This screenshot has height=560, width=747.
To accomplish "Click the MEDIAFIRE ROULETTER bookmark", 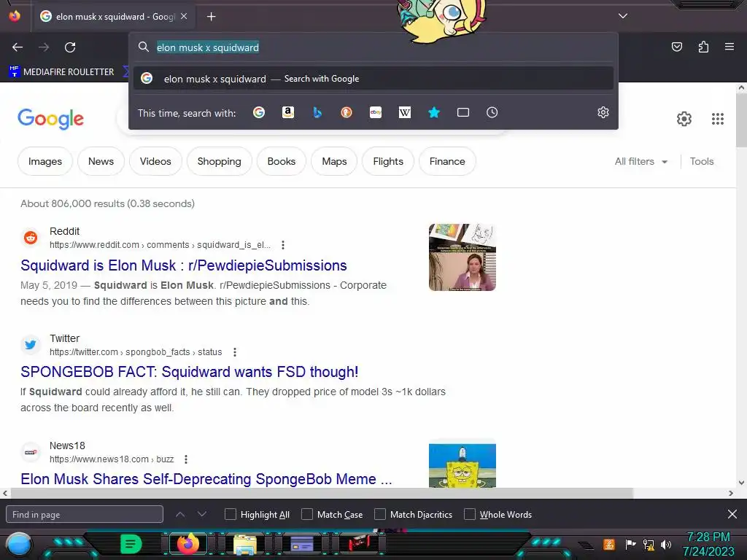I will [61, 72].
